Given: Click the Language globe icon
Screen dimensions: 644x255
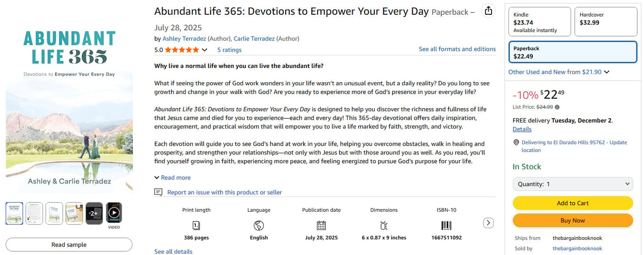Looking at the screenshot, I should (258, 225).
